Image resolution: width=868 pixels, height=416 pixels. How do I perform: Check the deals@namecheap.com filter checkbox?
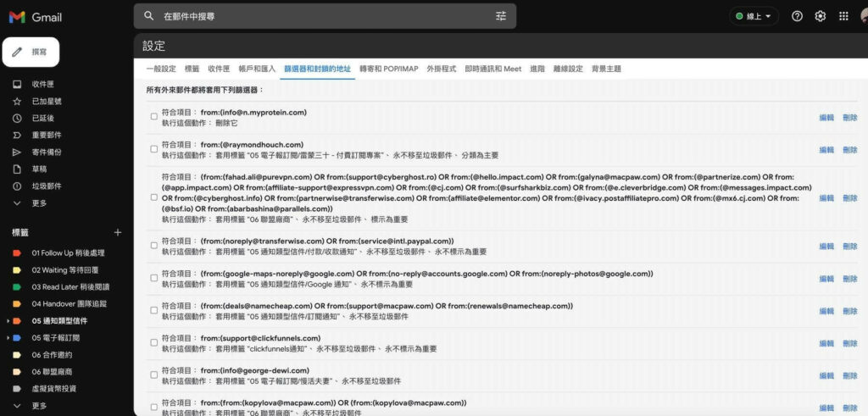tap(154, 310)
